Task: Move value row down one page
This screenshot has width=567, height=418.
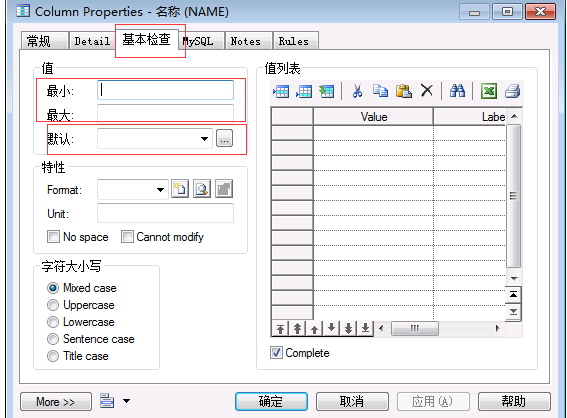Action: pos(348,329)
